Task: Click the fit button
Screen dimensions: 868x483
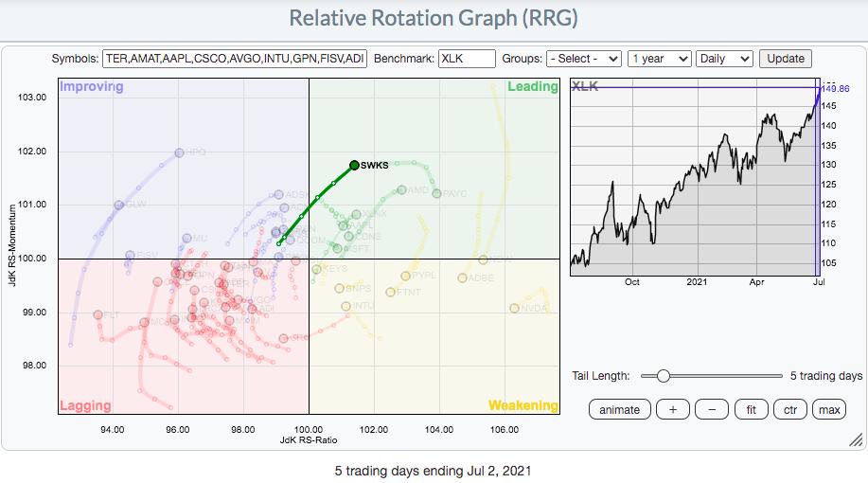Action: 750,410
